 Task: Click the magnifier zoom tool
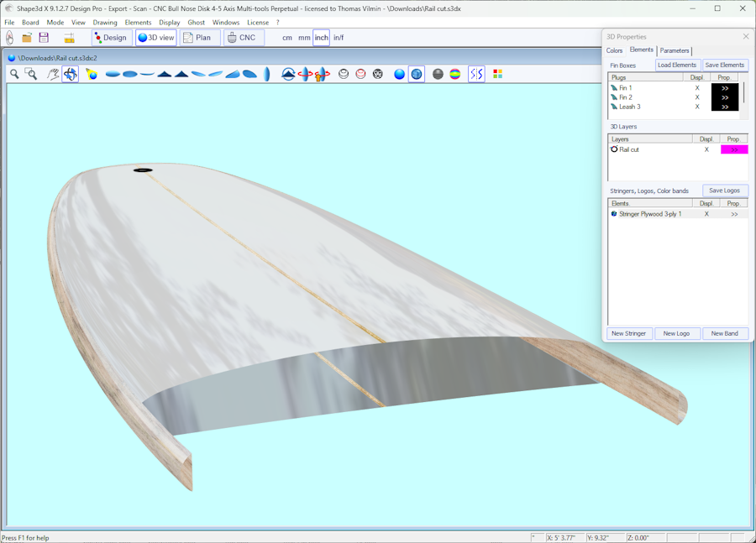(14, 74)
